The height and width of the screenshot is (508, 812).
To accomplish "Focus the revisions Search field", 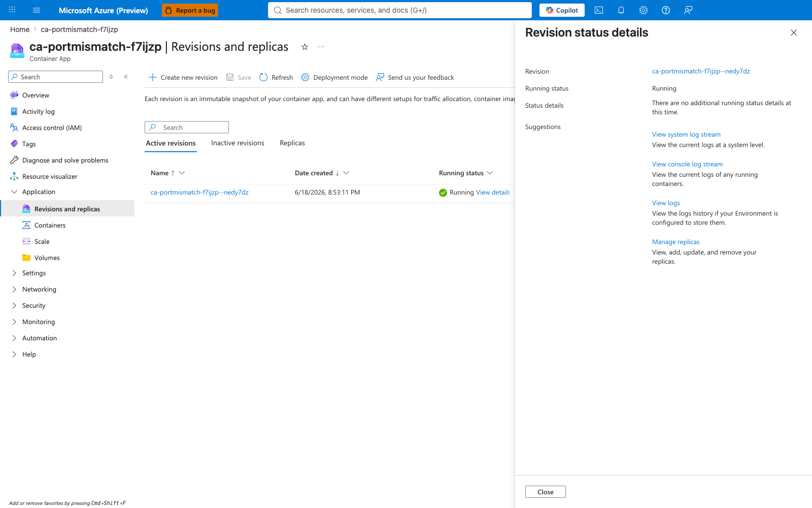I will (187, 127).
